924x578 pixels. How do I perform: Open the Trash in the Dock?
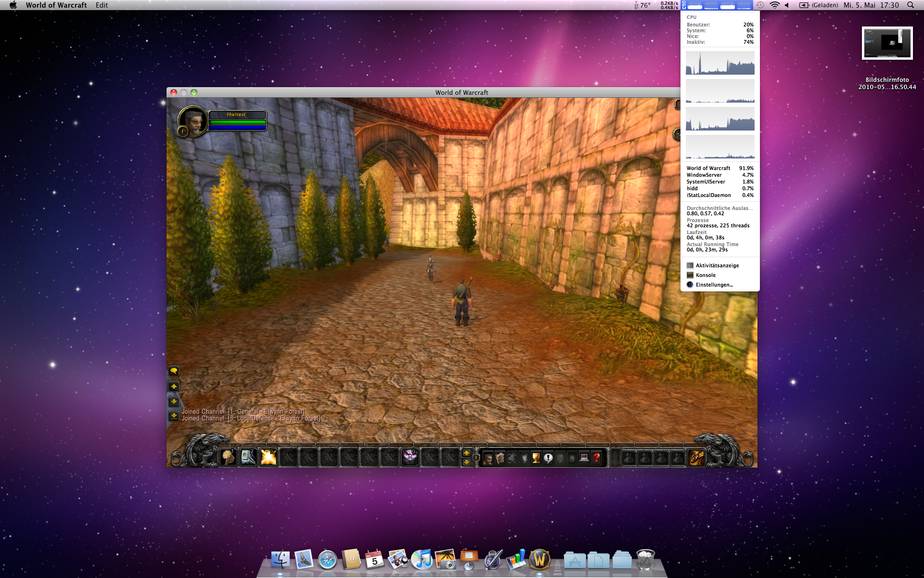(x=645, y=560)
